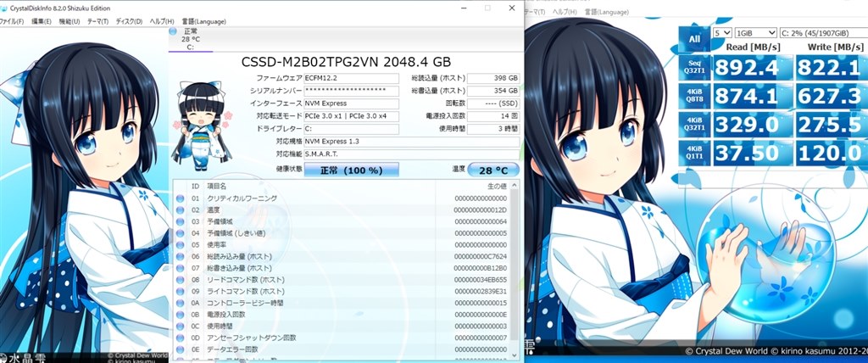The image size is (868, 363).
Task: Click model name CSSD-M2B02TPG2VN 2048.4 GB
Action: (347, 62)
